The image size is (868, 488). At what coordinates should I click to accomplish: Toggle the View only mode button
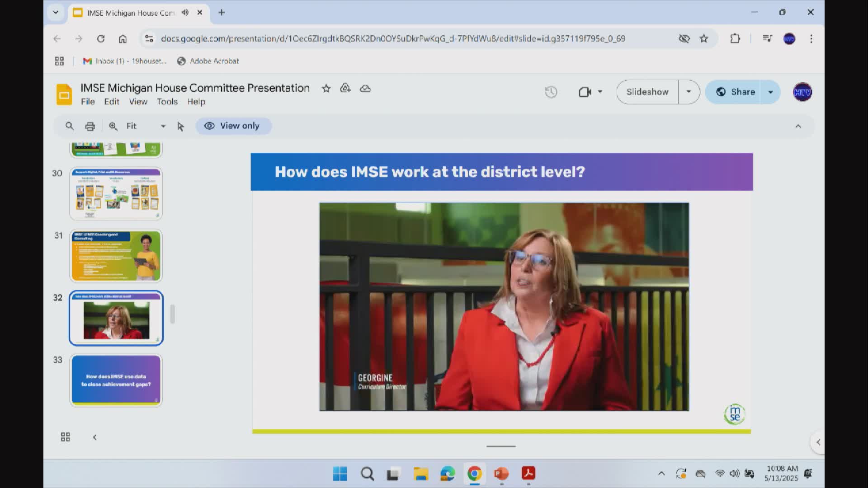pyautogui.click(x=233, y=126)
